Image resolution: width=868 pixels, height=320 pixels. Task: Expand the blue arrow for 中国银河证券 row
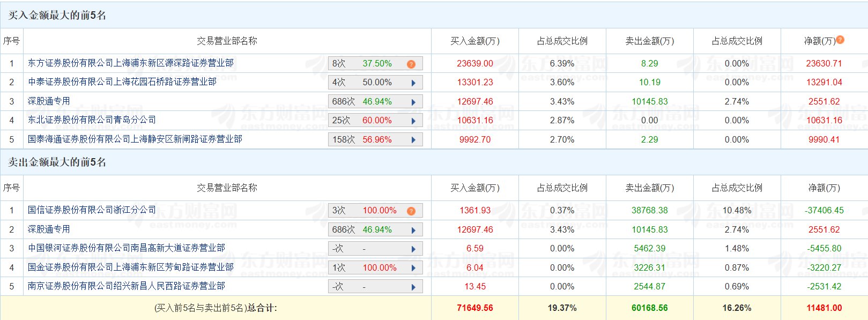(413, 249)
